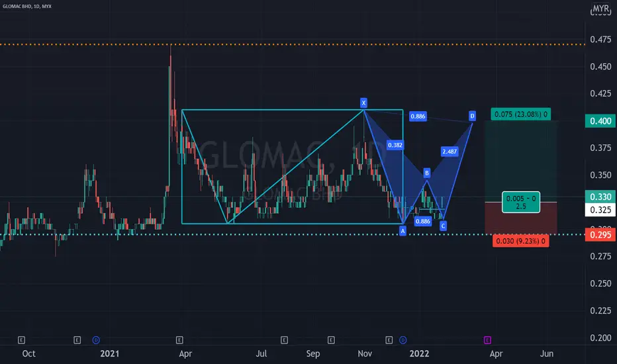Click the 0.886 ratio label beside X

click(x=418, y=116)
